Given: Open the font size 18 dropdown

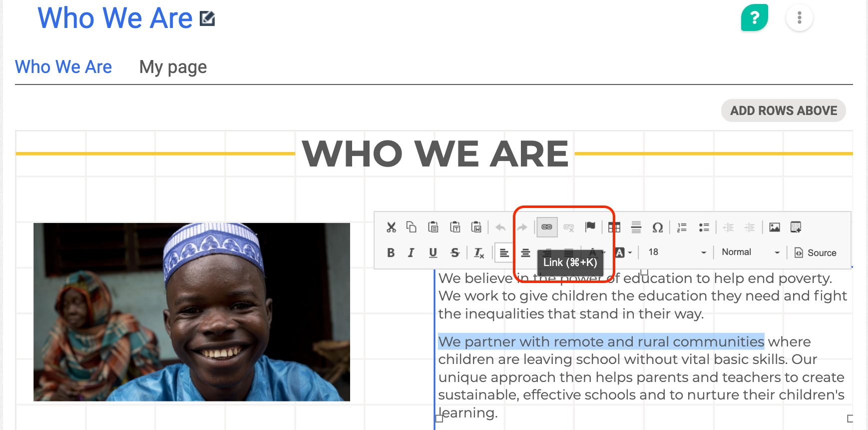Looking at the screenshot, I should coord(677,252).
